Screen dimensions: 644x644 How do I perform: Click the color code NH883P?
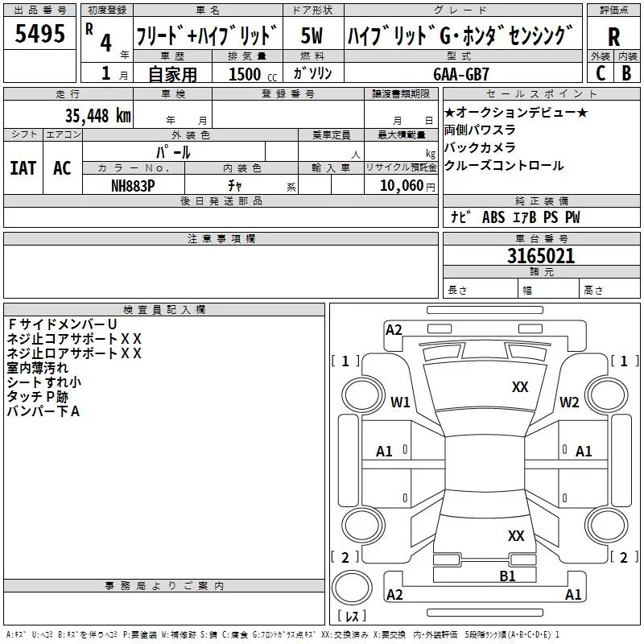[132, 185]
